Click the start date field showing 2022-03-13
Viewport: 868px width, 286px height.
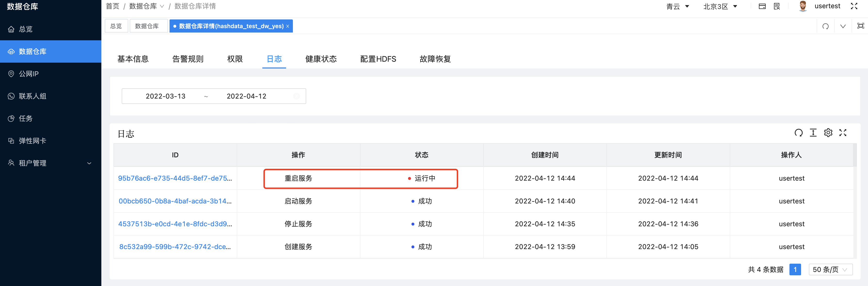coord(165,96)
